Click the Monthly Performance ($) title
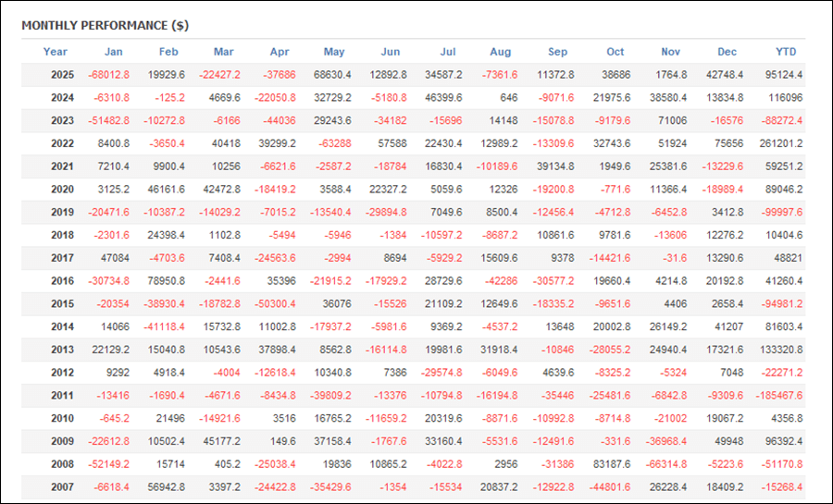833x504 pixels. [x=105, y=24]
